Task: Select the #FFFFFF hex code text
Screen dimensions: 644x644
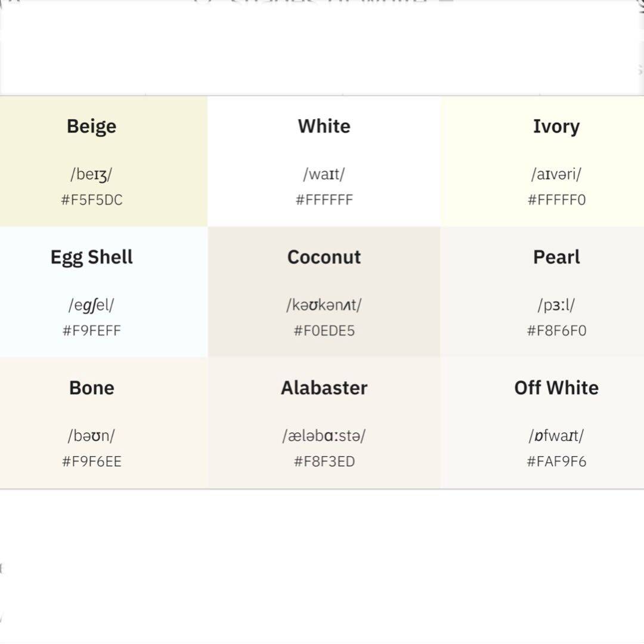Action: (324, 200)
